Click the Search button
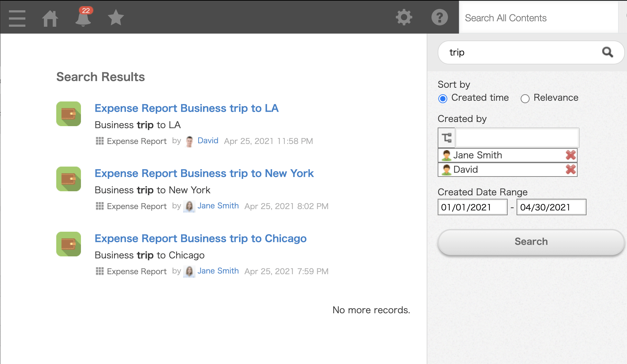This screenshot has width=627, height=364. pyautogui.click(x=531, y=242)
